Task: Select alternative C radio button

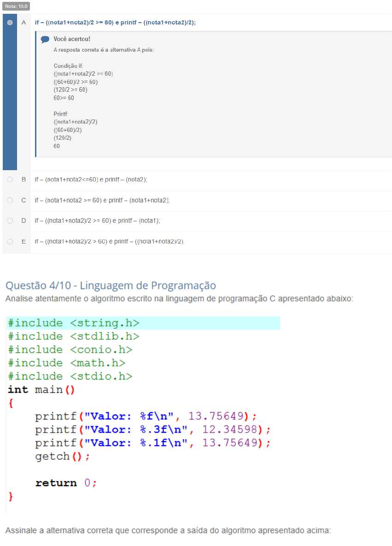Action: point(10,200)
